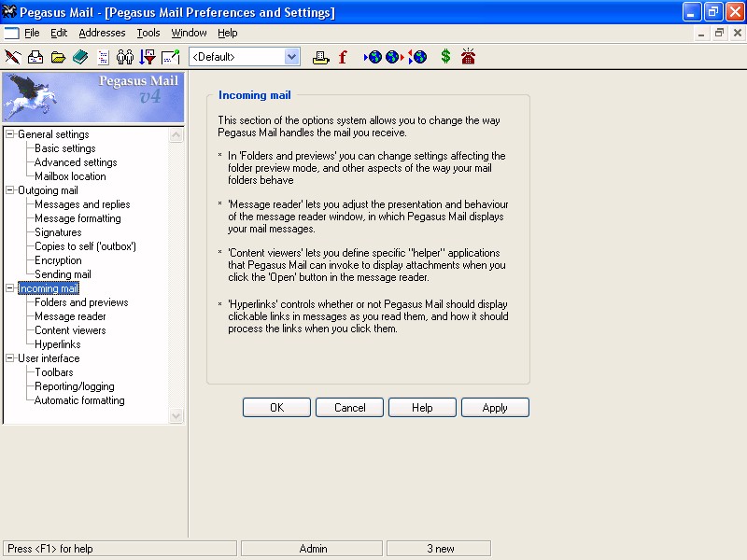Screen dimensions: 747x560
Task: Click the Help button beside Cancel
Action: [422, 408]
